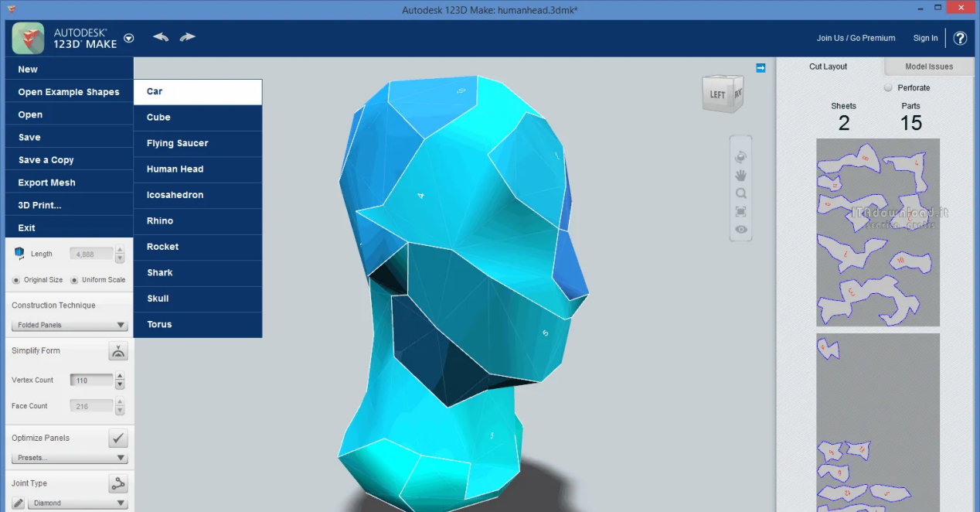Pick the Shark example shape
Screen dimensions: 980x512
198,273
